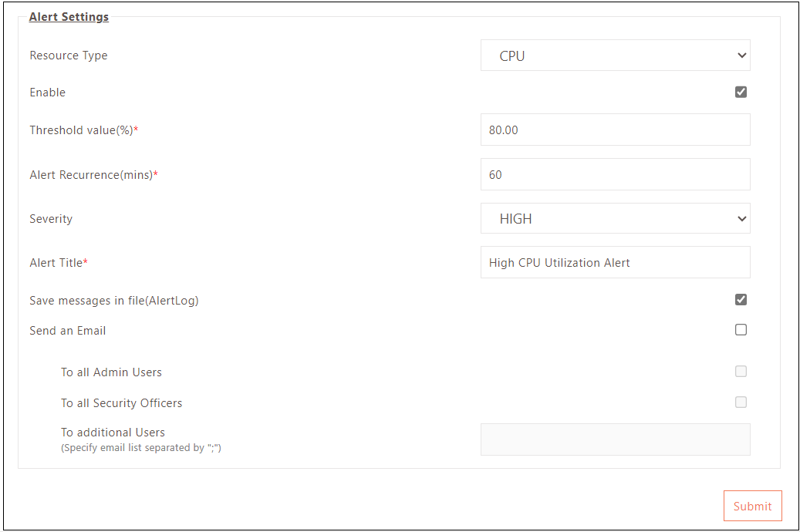The height and width of the screenshot is (532, 800).
Task: Click the Resource Type label text
Action: pos(69,56)
